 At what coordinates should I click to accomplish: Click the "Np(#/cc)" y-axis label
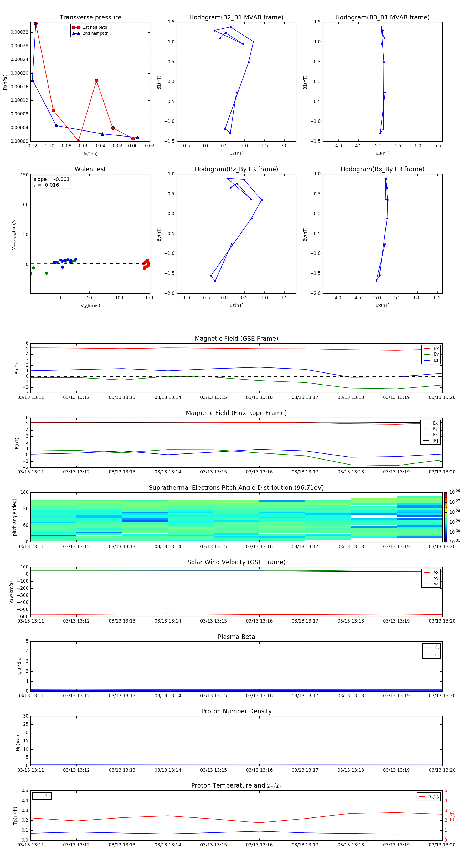(x=18, y=741)
